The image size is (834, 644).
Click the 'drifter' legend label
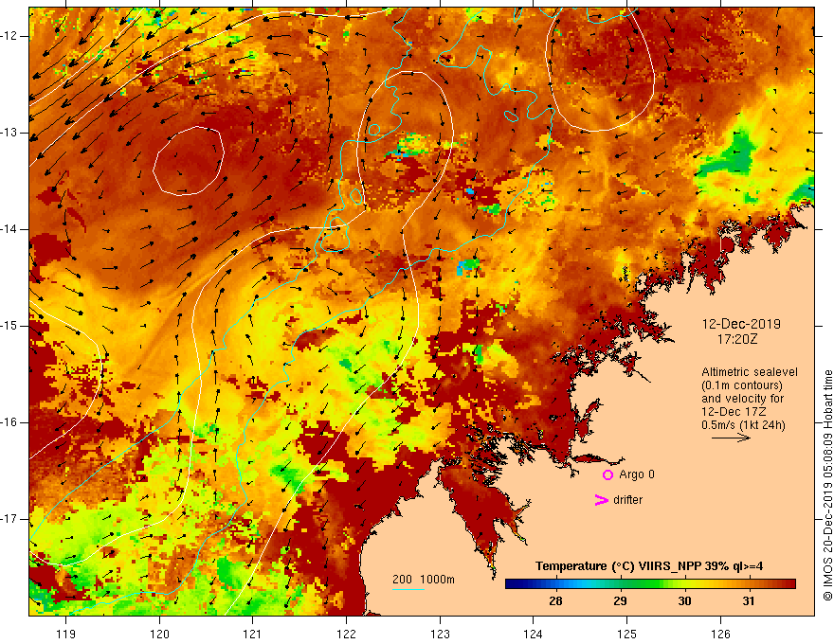tap(627, 500)
